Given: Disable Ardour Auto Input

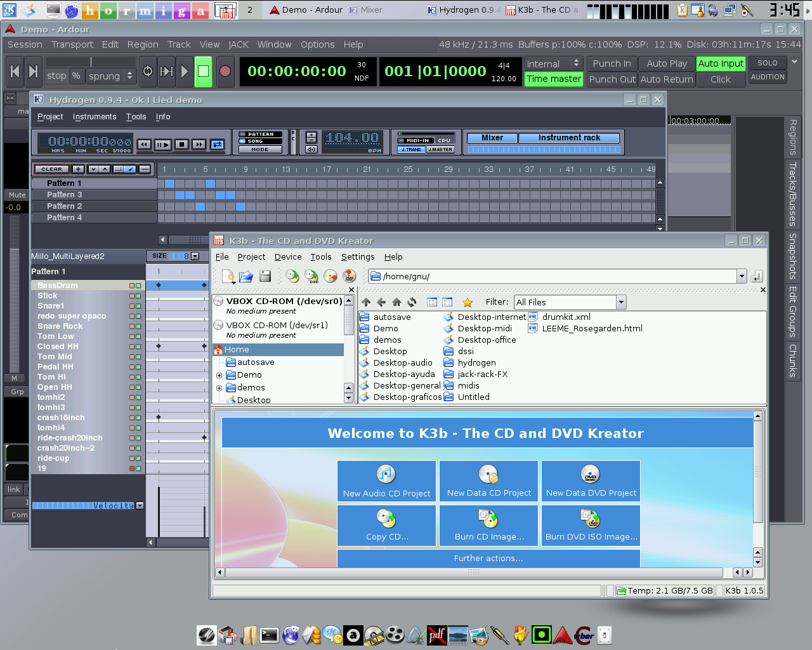Looking at the screenshot, I should click(x=721, y=63).
